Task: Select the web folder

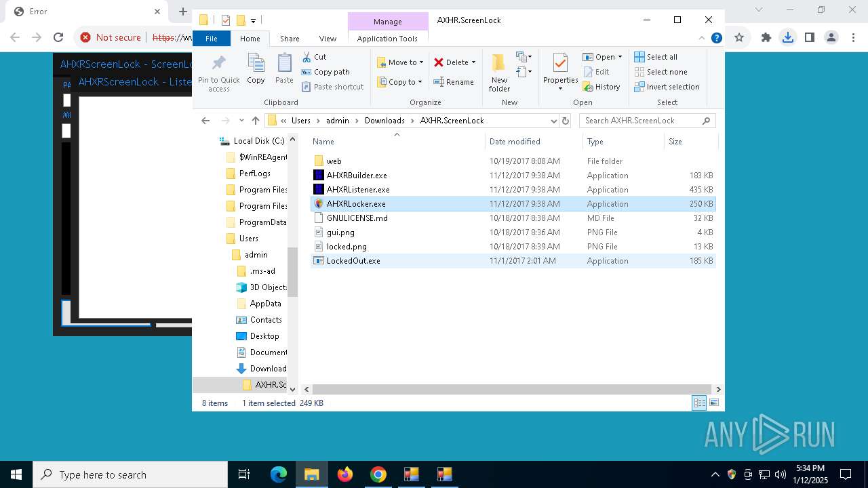Action: click(513, 161)
